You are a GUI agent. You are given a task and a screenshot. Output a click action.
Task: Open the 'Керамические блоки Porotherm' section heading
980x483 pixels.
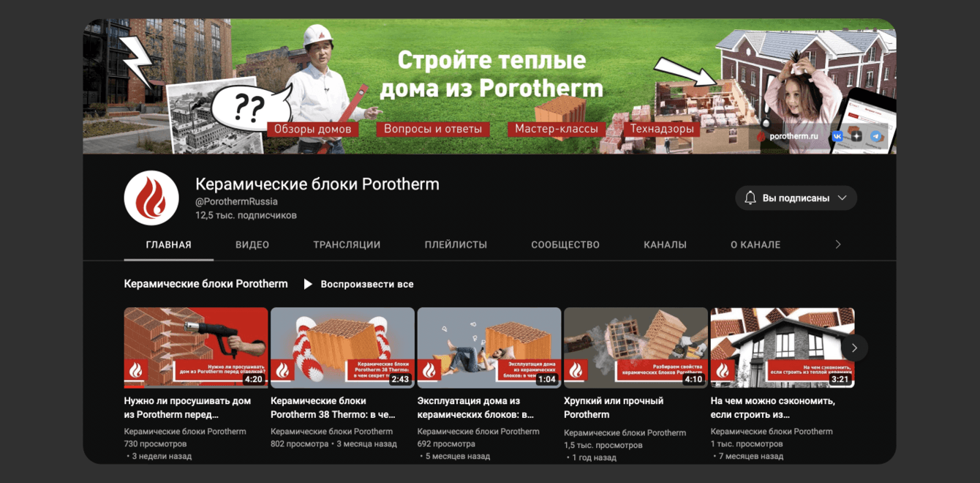(x=206, y=284)
